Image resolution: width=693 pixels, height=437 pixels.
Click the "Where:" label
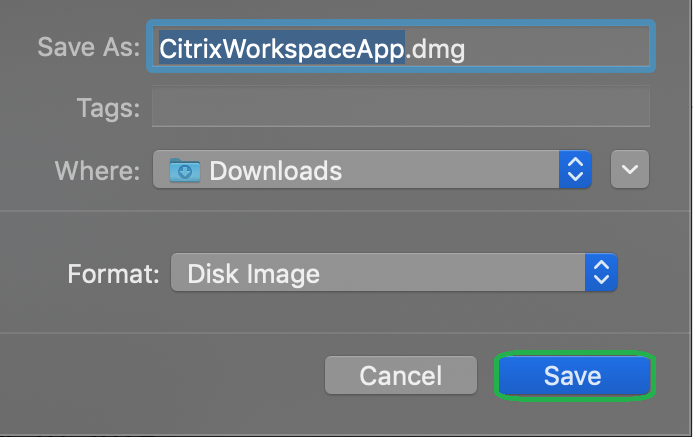point(97,171)
